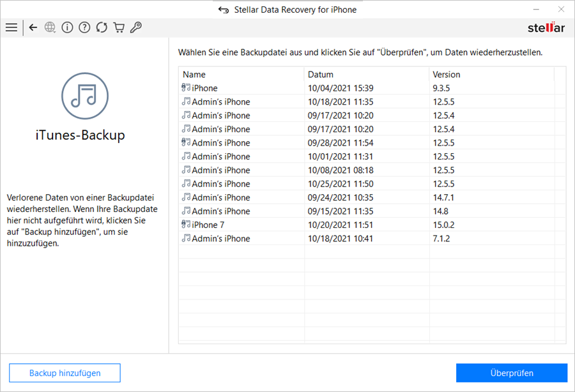Click the date 09/28/2021 11:54
Viewport: 575px width, 392px height.
(341, 143)
